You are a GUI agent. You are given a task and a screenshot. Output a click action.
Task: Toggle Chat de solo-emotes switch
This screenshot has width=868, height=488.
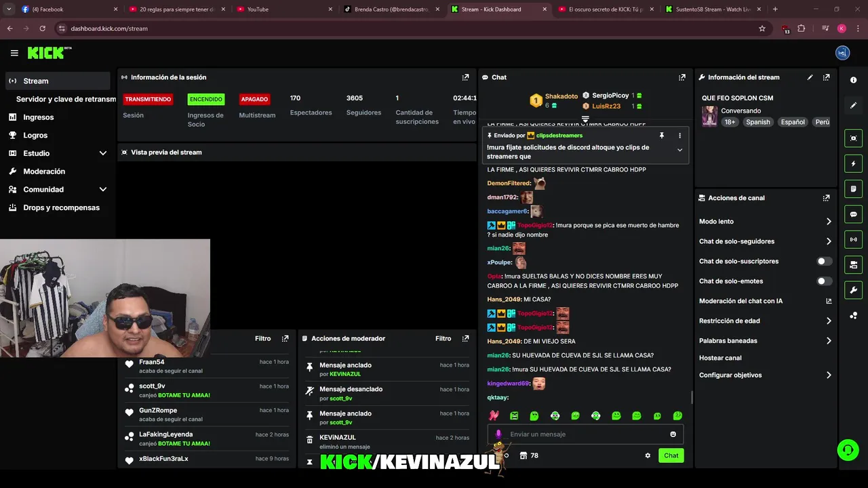click(824, 281)
